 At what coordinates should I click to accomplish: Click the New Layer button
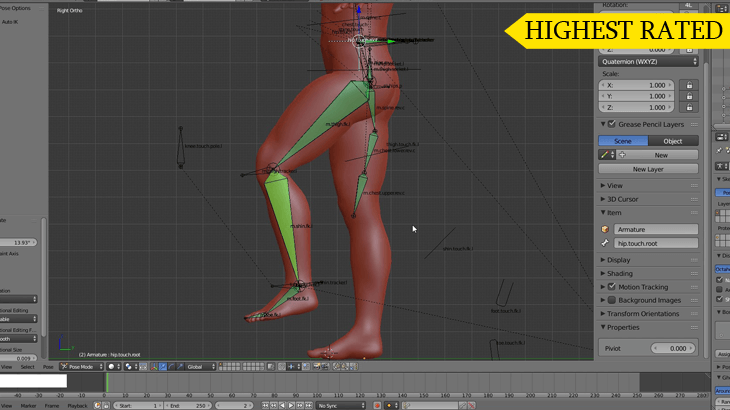click(648, 169)
